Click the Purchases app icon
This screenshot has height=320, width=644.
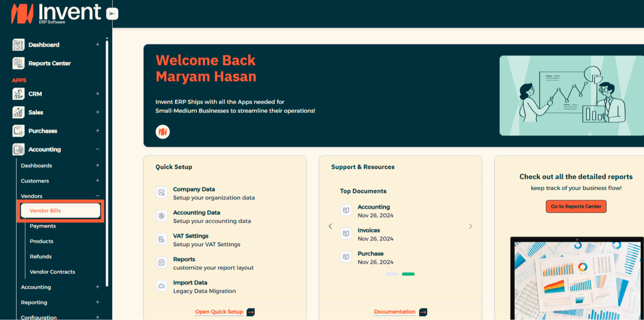pyautogui.click(x=18, y=131)
